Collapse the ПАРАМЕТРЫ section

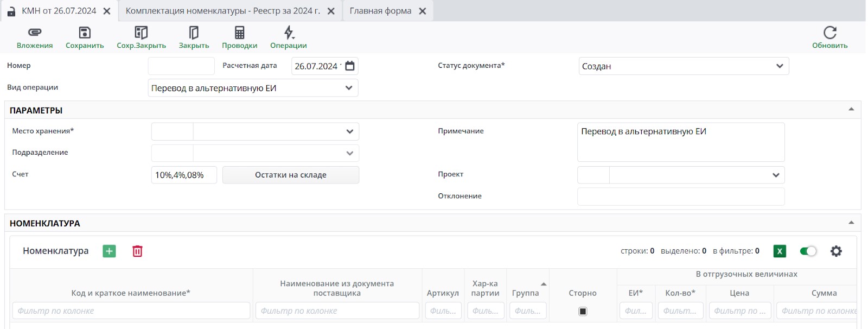(x=851, y=110)
